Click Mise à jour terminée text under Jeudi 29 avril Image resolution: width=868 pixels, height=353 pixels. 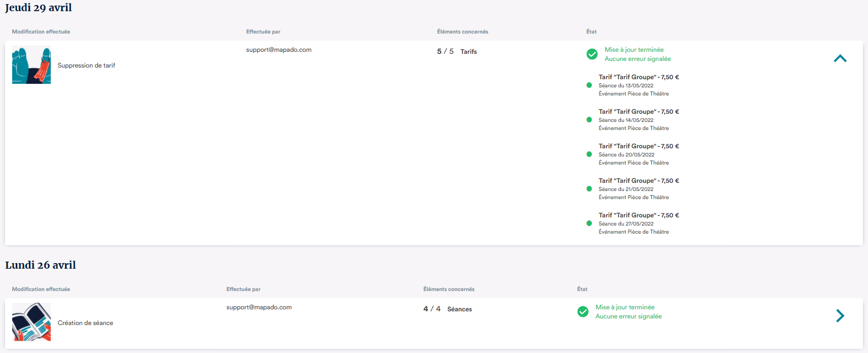click(634, 50)
